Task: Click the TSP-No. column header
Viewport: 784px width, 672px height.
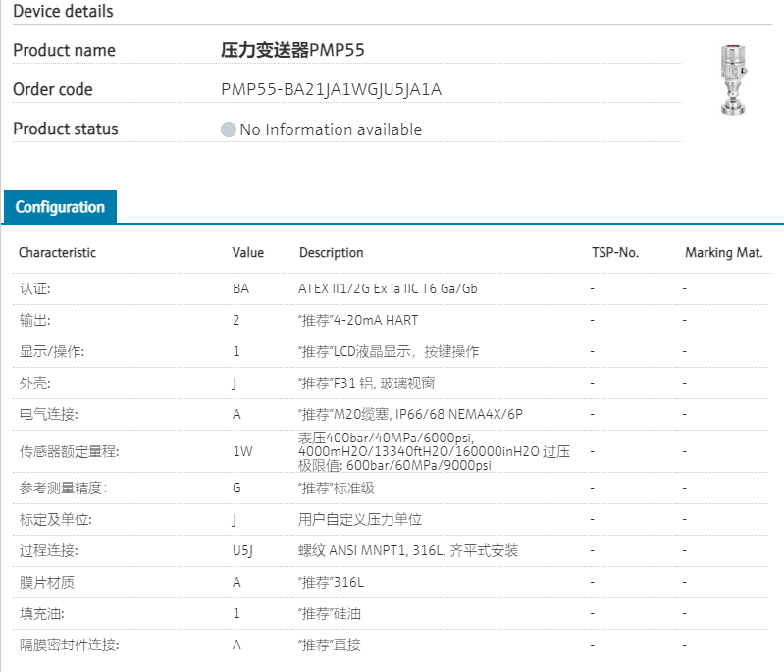Action: tap(614, 253)
